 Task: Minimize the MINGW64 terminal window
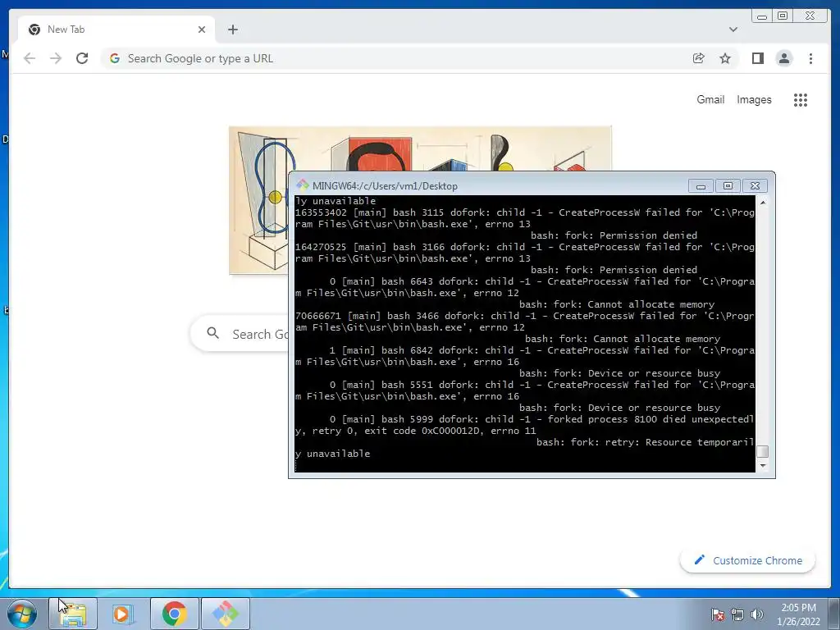pos(701,186)
